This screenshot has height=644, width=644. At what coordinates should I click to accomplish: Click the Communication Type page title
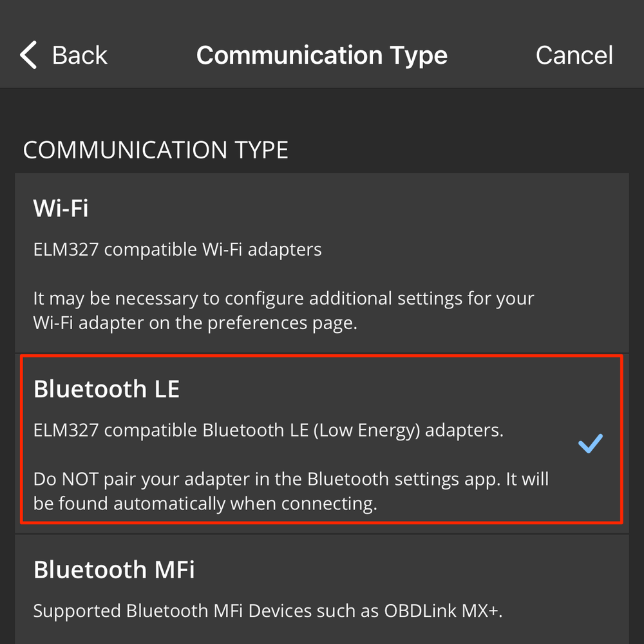tap(321, 55)
